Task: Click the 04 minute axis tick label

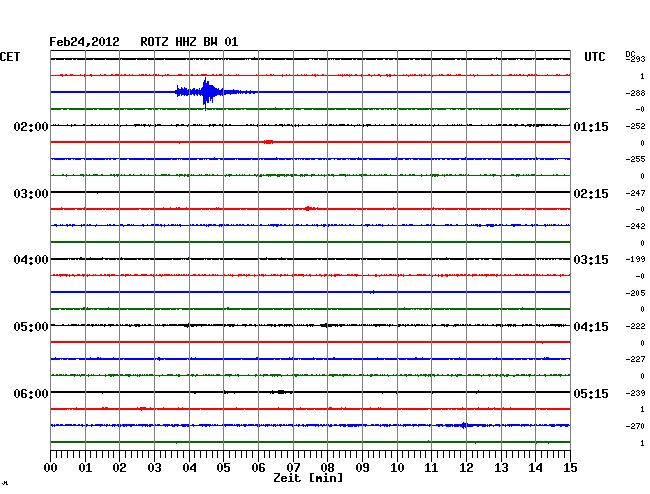Action: (x=189, y=467)
